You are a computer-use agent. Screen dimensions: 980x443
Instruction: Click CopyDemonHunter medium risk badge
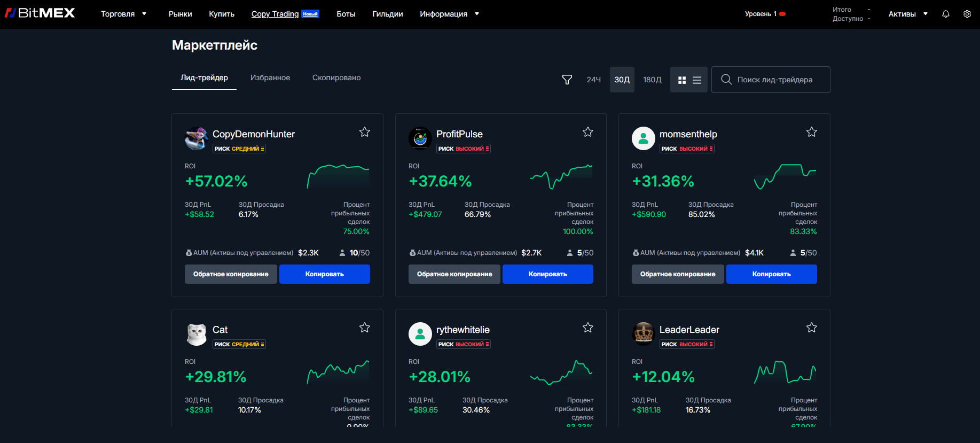point(239,149)
